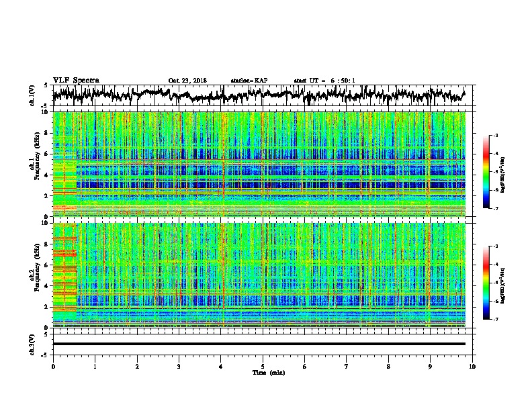
Task: Click the time axis tick label "8"
Action: coord(388,367)
